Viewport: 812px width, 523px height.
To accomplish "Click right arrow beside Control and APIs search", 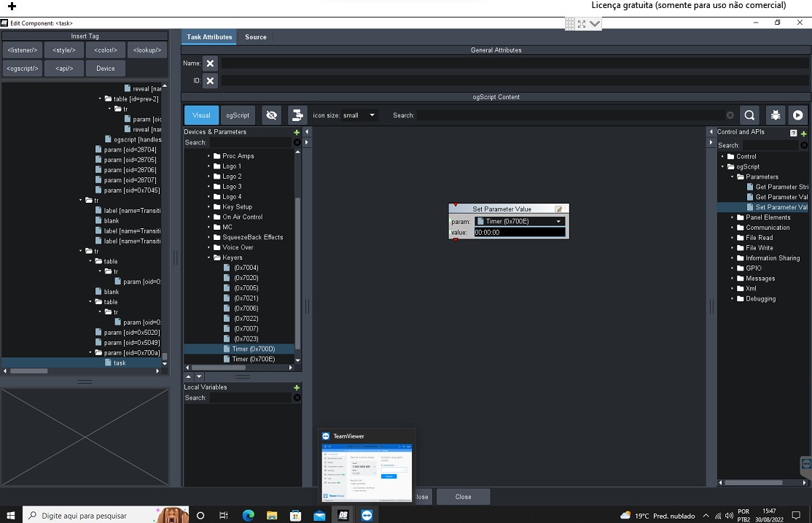I will 711,142.
